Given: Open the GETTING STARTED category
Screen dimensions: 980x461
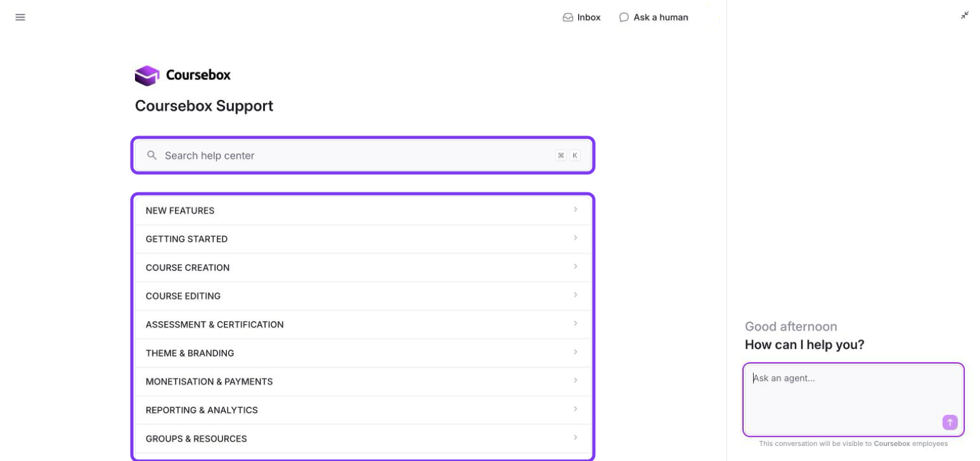Looking at the screenshot, I should tap(362, 239).
